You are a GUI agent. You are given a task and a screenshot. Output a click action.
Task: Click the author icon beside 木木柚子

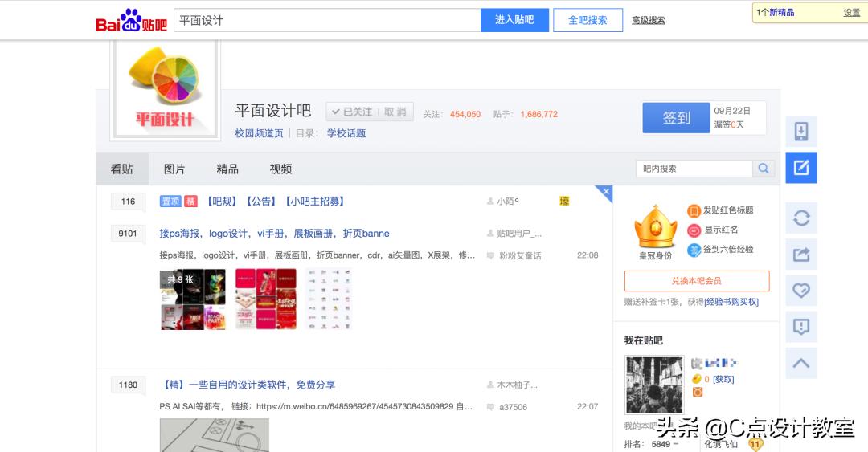[490, 385]
